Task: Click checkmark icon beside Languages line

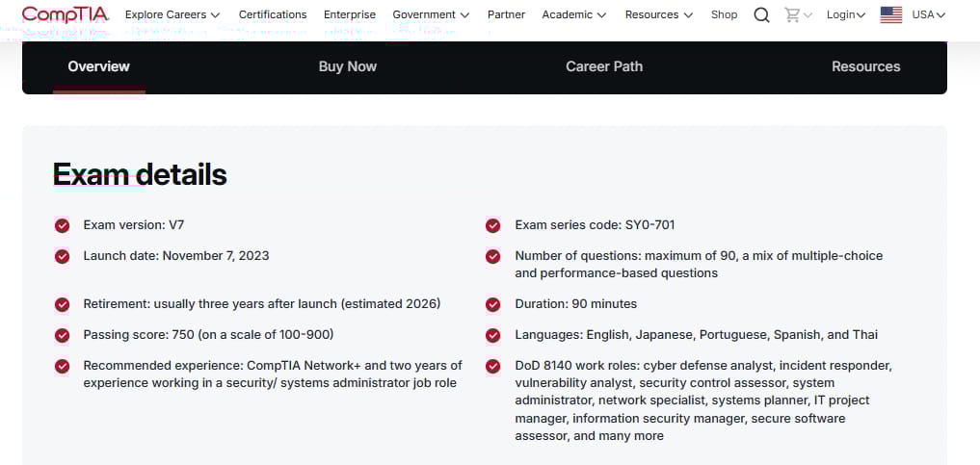Action: [493, 335]
